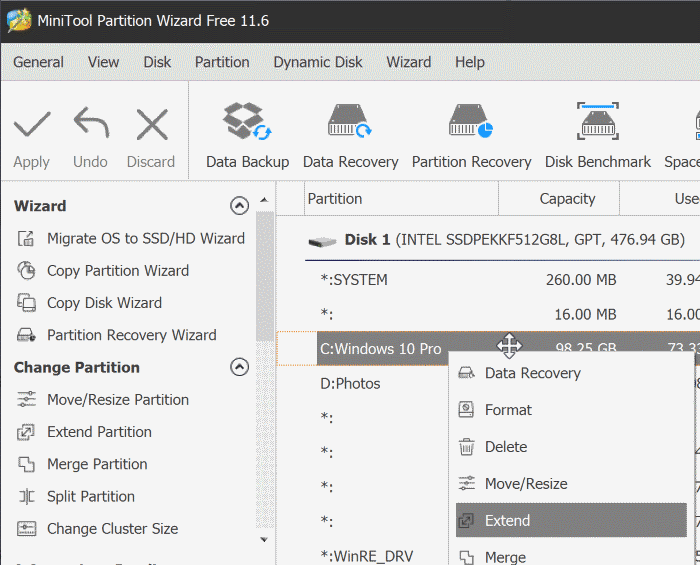Collapse the Wizard section

[239, 206]
